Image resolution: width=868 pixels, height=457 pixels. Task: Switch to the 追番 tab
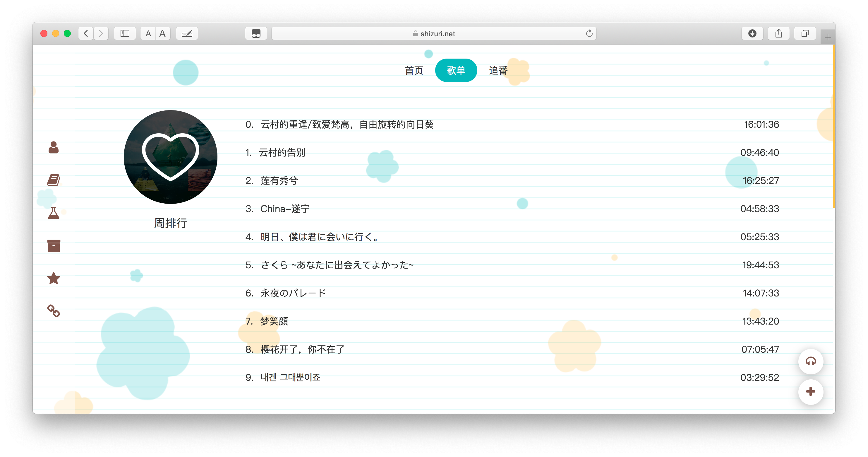(498, 71)
